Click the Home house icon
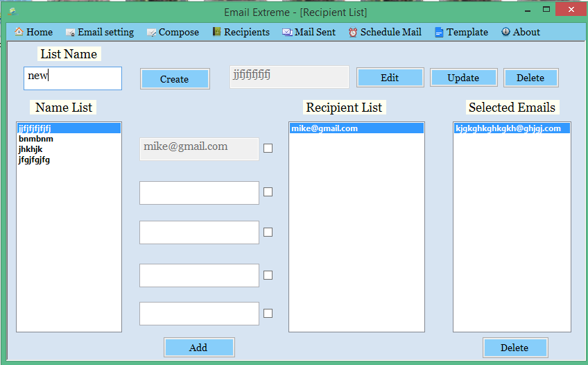588x365 pixels. 19,32
